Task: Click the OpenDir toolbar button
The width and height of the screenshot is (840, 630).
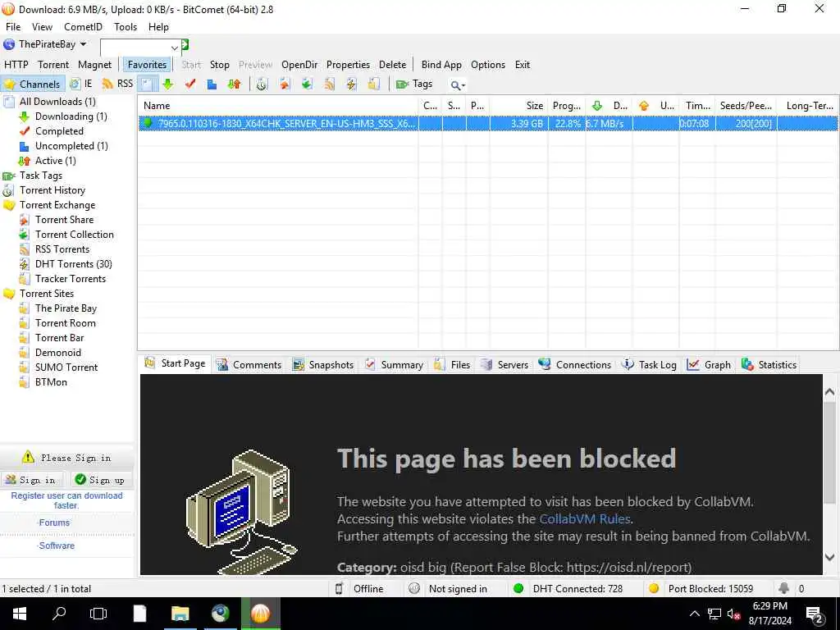Action: pyautogui.click(x=299, y=65)
